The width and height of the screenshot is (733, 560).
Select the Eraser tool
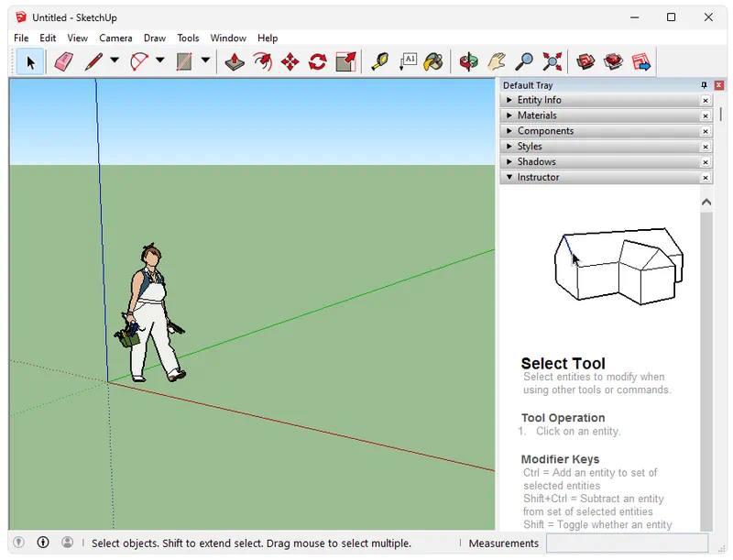tap(63, 62)
